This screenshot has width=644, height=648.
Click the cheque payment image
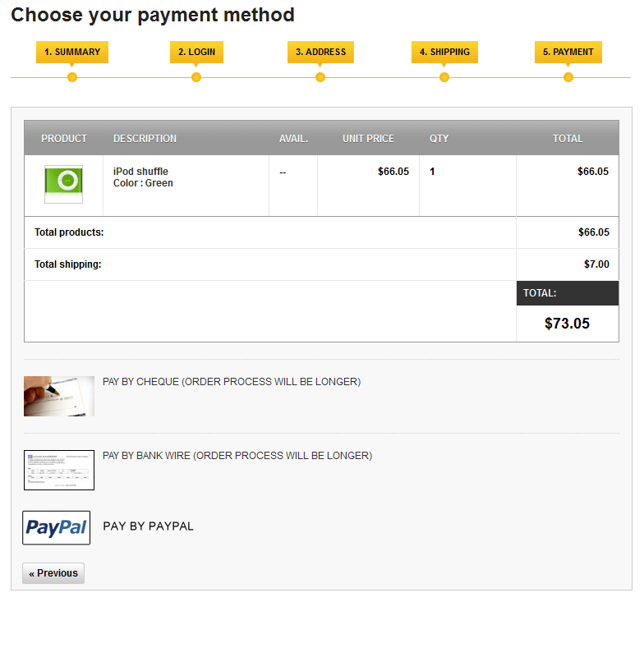(59, 396)
